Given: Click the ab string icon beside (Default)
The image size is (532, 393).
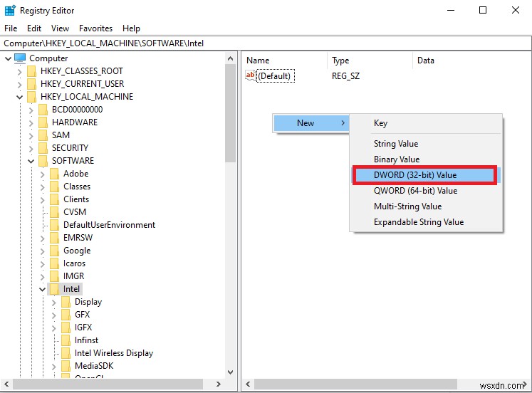Looking at the screenshot, I should tap(251, 75).
